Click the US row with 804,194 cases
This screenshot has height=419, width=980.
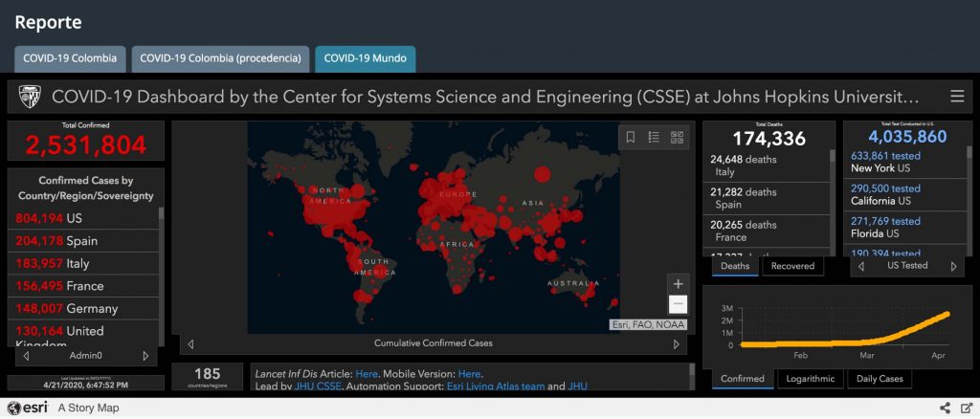point(82,218)
